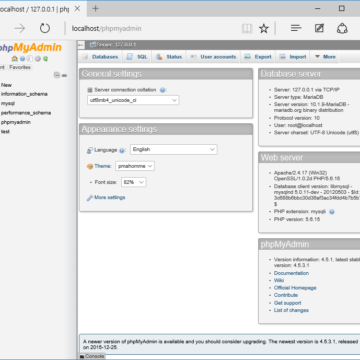Image resolution: width=360 pixels, height=360 pixels.
Task: Open Font size dropdown showing 82%
Action: 134,182
